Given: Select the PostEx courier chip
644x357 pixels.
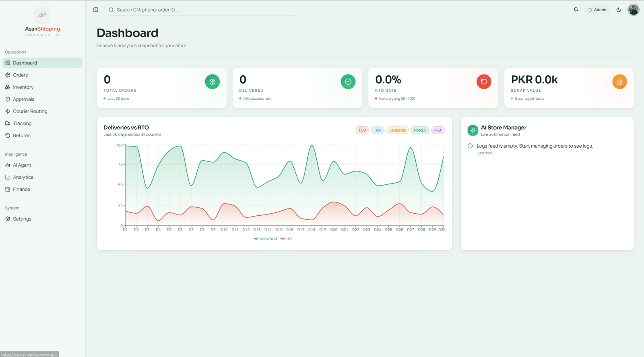Looking at the screenshot, I should [x=420, y=130].
